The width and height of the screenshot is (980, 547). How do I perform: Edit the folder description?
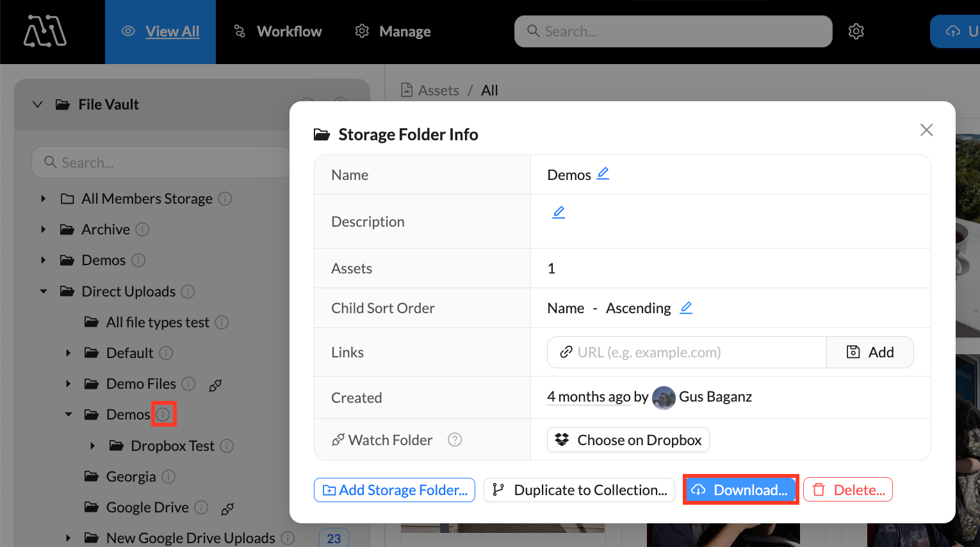tap(559, 212)
